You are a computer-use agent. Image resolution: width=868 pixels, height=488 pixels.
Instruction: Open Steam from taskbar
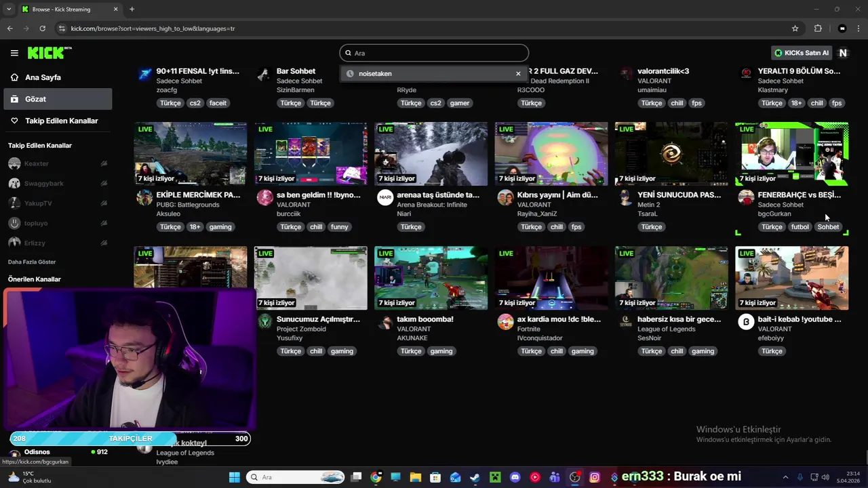475,477
